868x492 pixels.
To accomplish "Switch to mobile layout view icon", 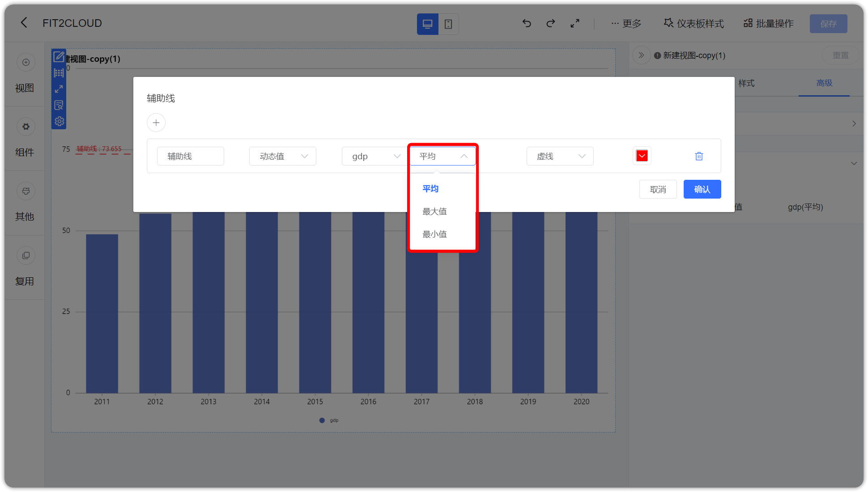I will pyautogui.click(x=448, y=24).
